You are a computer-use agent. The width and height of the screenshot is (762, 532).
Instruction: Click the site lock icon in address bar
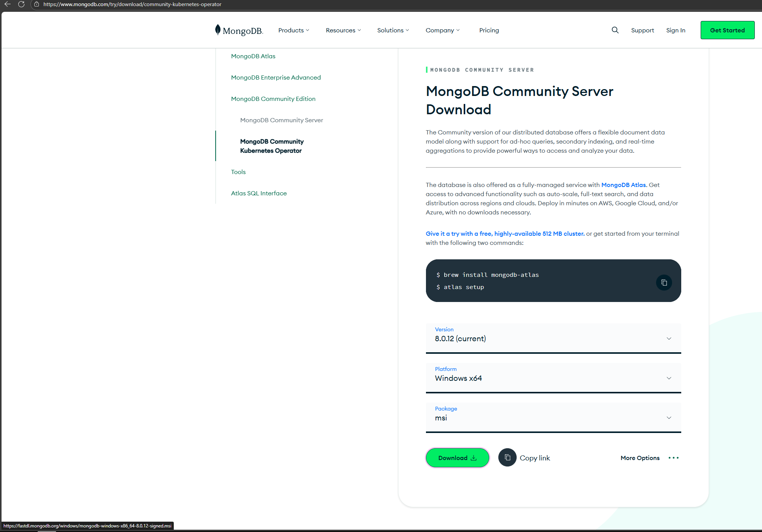(37, 4)
